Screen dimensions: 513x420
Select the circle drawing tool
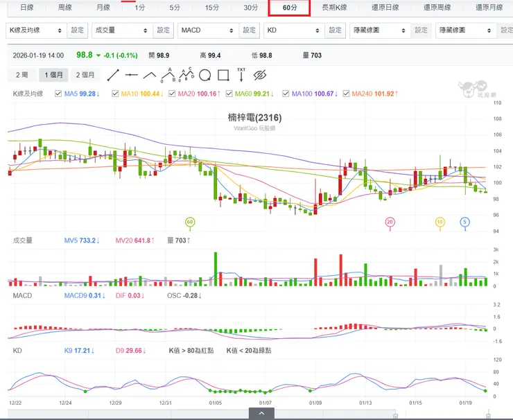click(x=205, y=76)
